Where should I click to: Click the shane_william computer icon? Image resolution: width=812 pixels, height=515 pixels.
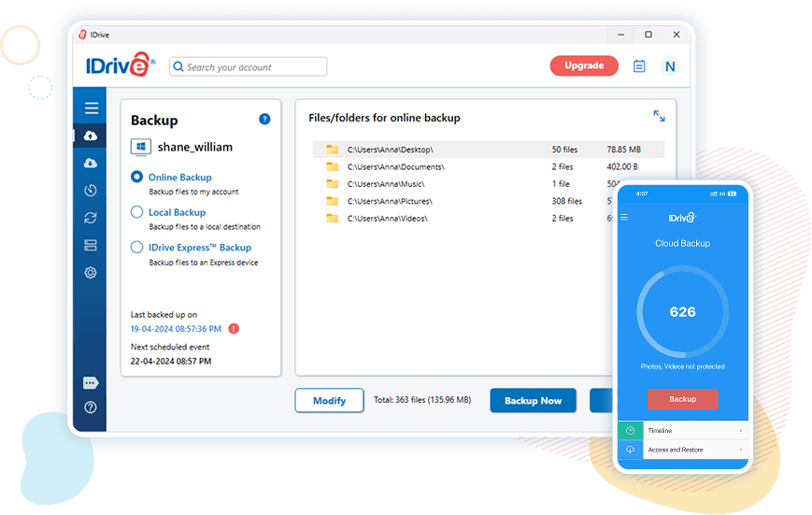[141, 147]
